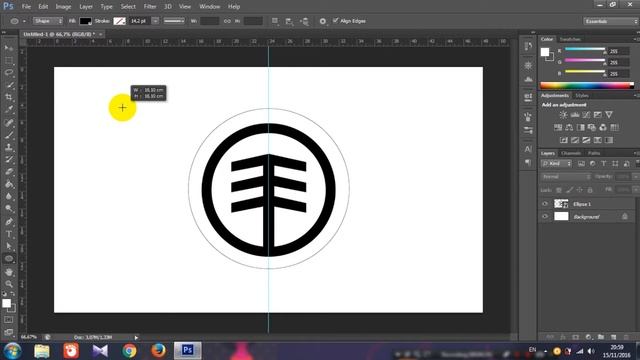Select the Hand tool

[x=9, y=272]
